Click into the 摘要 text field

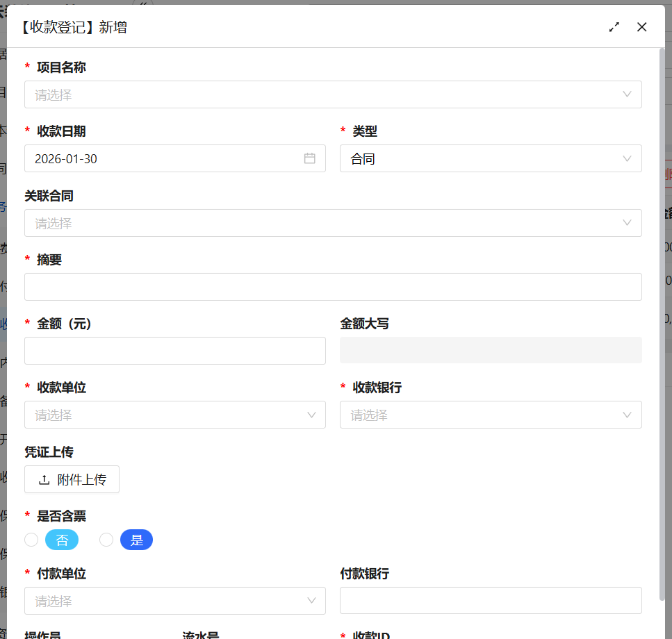334,287
